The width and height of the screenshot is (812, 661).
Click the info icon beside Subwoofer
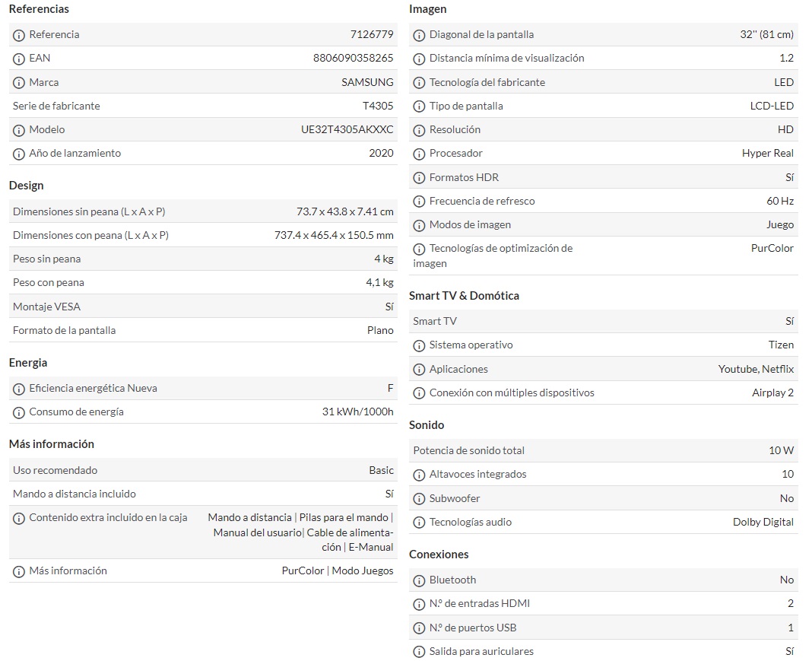pos(419,500)
